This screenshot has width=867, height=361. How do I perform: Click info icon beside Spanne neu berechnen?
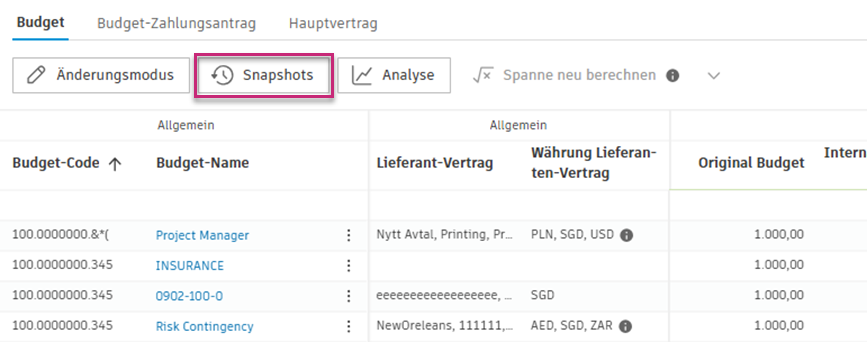point(672,76)
